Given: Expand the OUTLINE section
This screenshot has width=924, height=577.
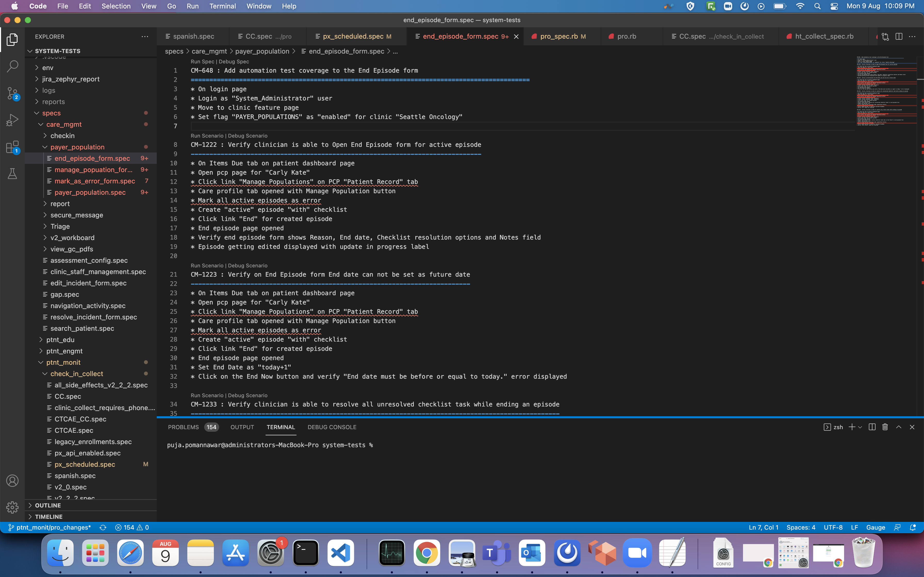Looking at the screenshot, I should (x=48, y=505).
